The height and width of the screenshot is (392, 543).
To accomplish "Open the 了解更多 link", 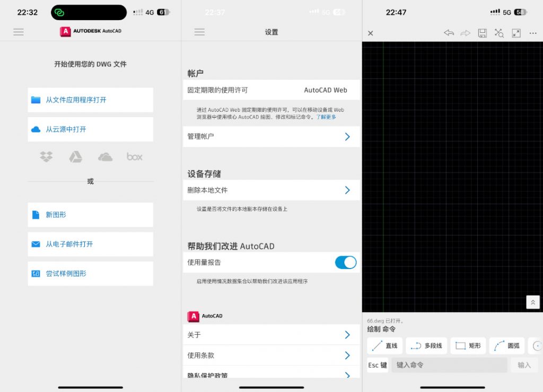I will pyautogui.click(x=326, y=117).
